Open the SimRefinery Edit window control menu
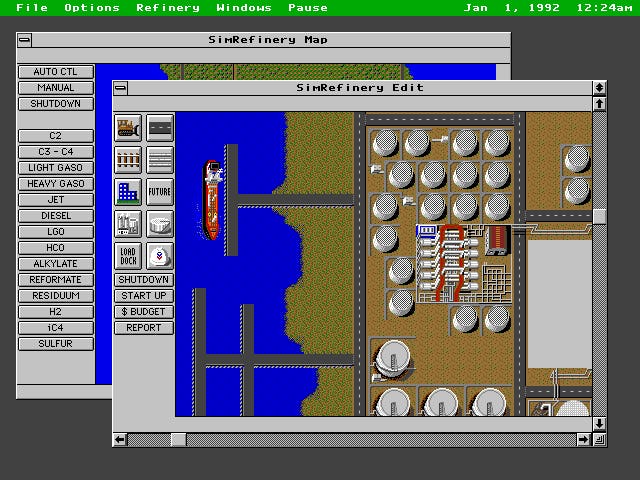This screenshot has width=640, height=480. (120, 88)
